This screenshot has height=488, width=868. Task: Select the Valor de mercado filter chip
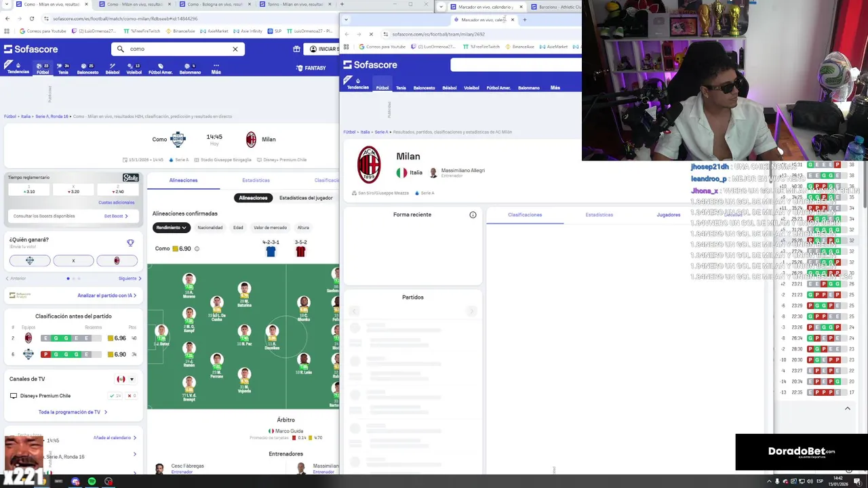(x=270, y=228)
